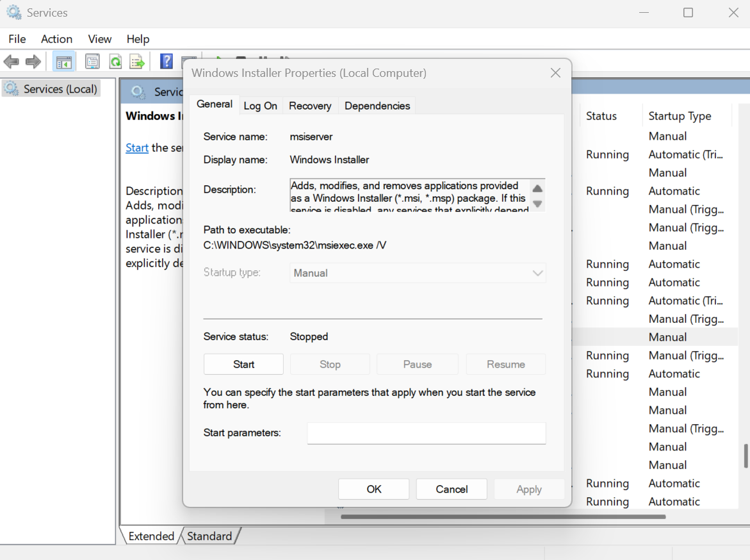Click the gear icon in the Services pane header
This screenshot has height=560, width=750.
(138, 92)
